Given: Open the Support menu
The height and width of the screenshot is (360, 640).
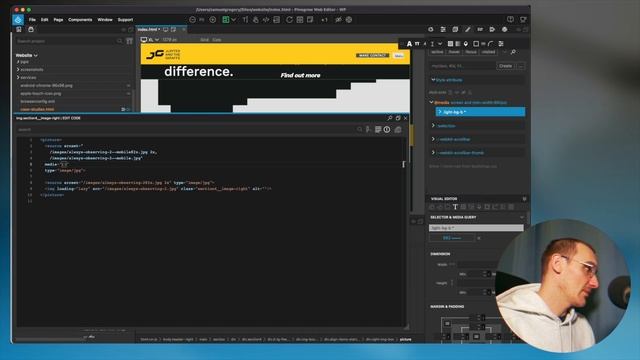Looking at the screenshot, I should tap(125, 20).
